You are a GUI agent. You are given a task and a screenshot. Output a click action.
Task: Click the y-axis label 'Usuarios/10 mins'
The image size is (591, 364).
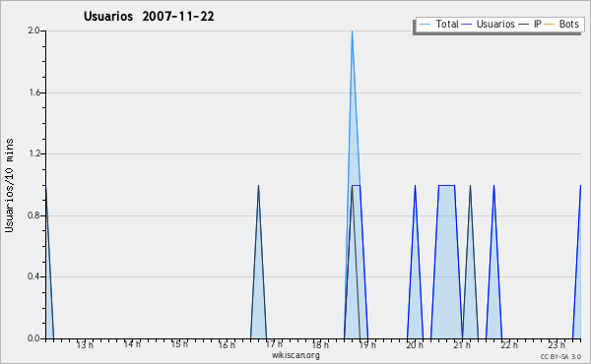[x=9, y=185]
